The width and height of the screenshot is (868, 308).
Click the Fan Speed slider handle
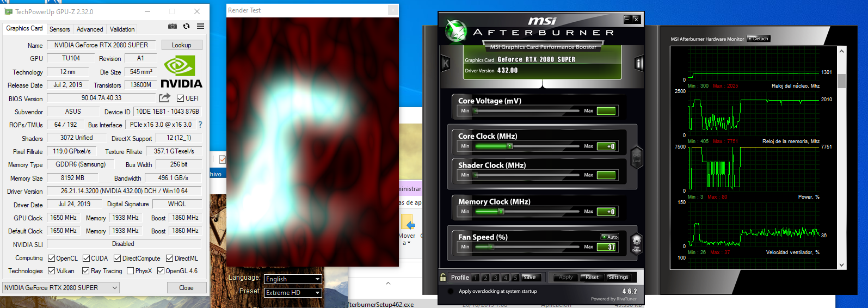pyautogui.click(x=491, y=247)
